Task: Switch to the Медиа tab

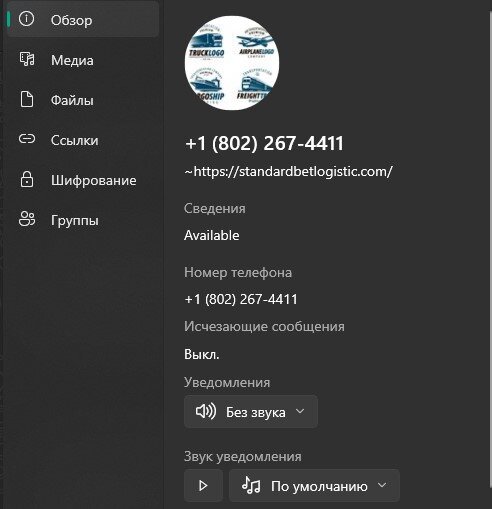Action: (83, 60)
